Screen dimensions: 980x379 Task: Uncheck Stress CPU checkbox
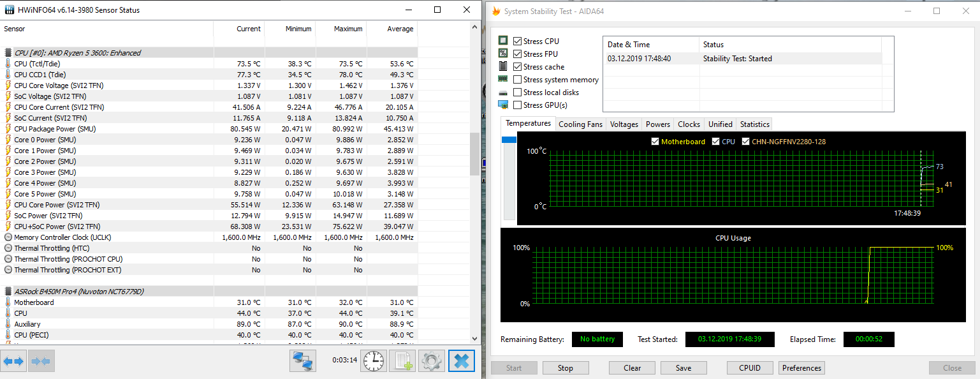point(517,41)
